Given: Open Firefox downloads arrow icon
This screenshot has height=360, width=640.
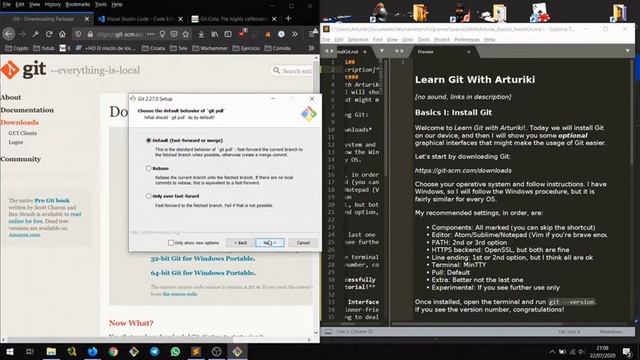Looking at the screenshot, I should (x=201, y=34).
